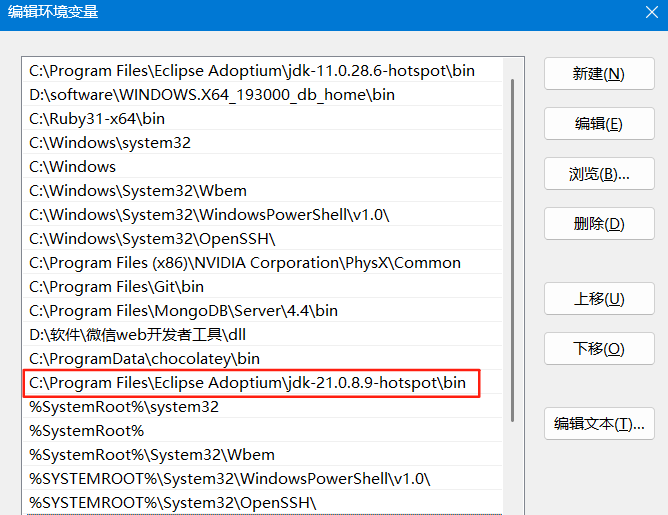Select C:\Windows\System32\WindowsPowerShell\v1.0\ entry
The height and width of the screenshot is (515, 668).
pos(263,215)
